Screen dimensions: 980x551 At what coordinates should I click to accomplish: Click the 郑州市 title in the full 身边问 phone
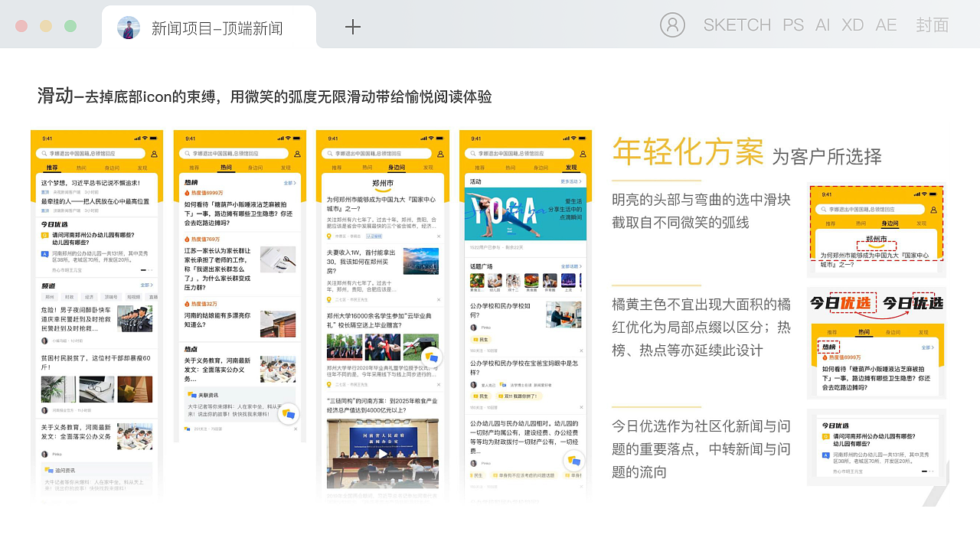point(382,184)
